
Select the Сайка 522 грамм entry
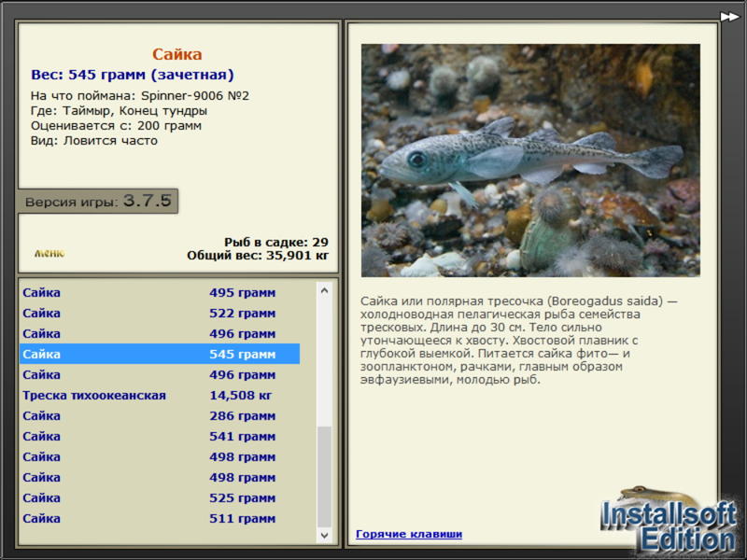pos(160,313)
